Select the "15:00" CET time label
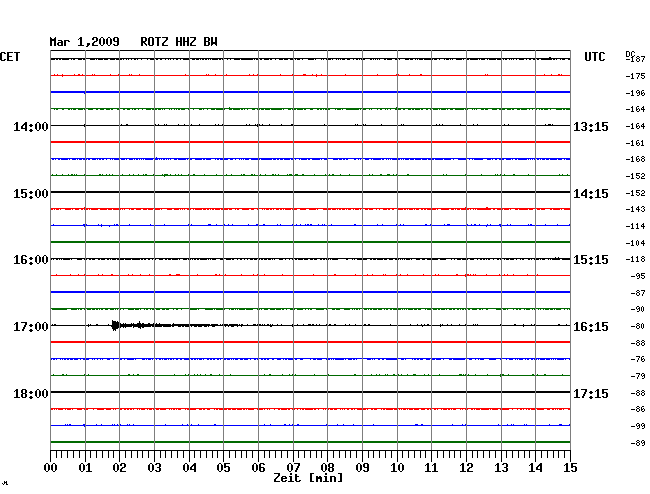 pos(31,194)
